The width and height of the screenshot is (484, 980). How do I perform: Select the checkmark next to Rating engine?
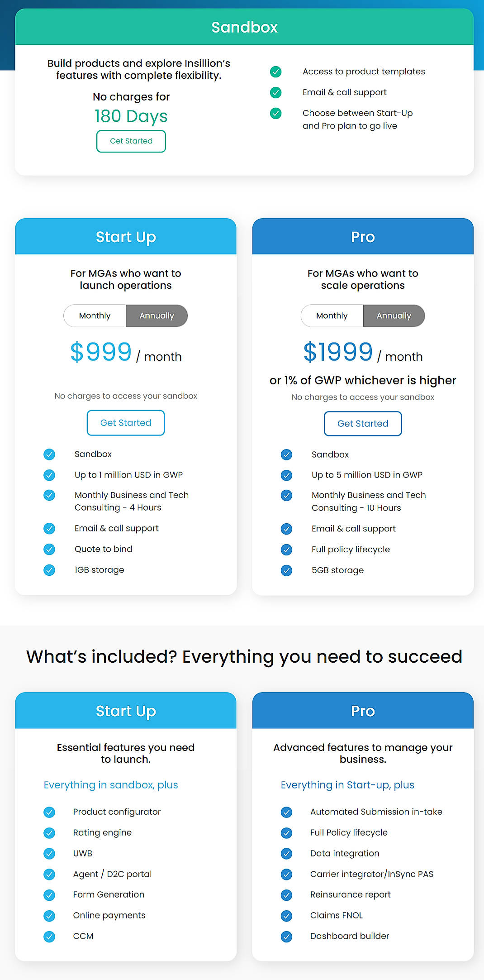pyautogui.click(x=49, y=833)
